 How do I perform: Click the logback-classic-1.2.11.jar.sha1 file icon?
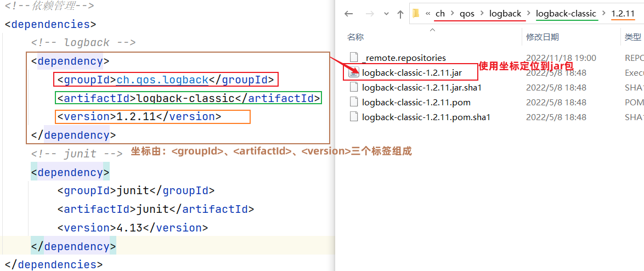click(354, 87)
